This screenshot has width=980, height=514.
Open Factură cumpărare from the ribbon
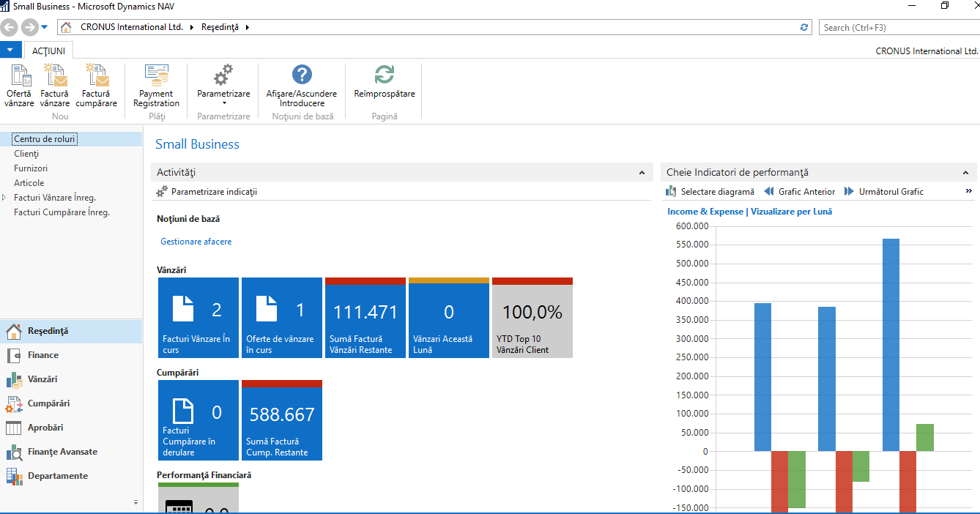tap(96, 77)
